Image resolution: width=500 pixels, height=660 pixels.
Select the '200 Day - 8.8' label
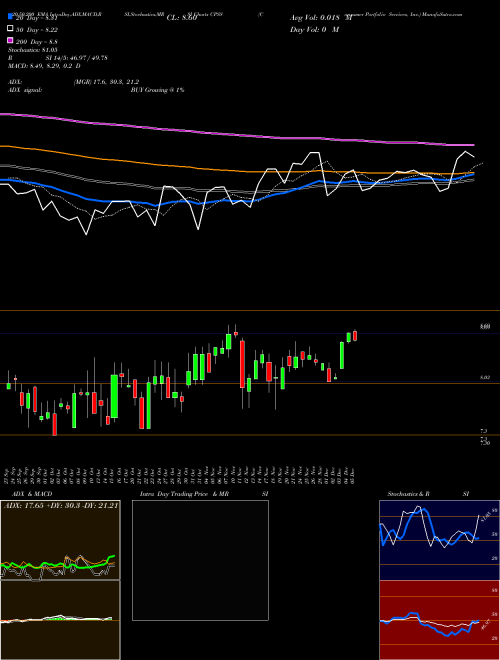point(37,42)
